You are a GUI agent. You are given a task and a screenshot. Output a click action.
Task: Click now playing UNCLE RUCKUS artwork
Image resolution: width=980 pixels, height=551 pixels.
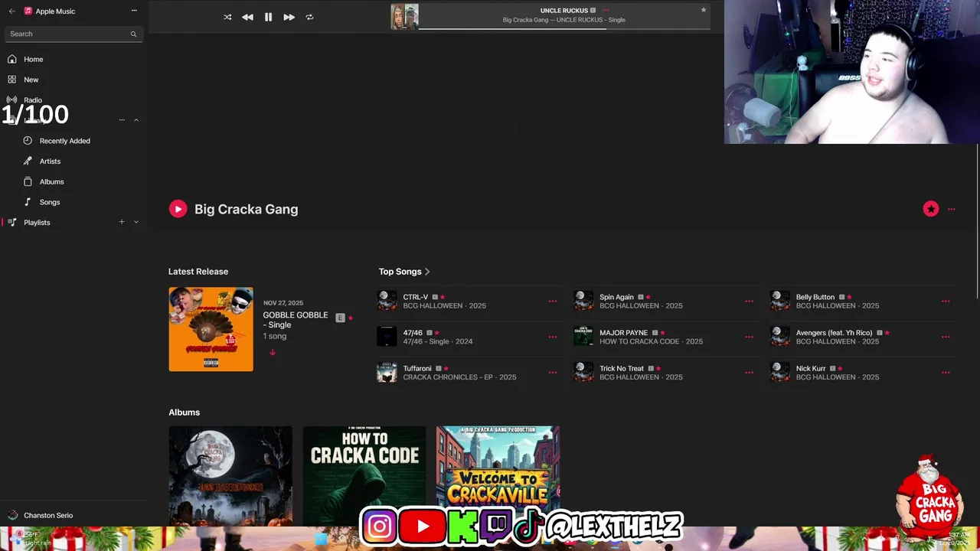(x=404, y=17)
